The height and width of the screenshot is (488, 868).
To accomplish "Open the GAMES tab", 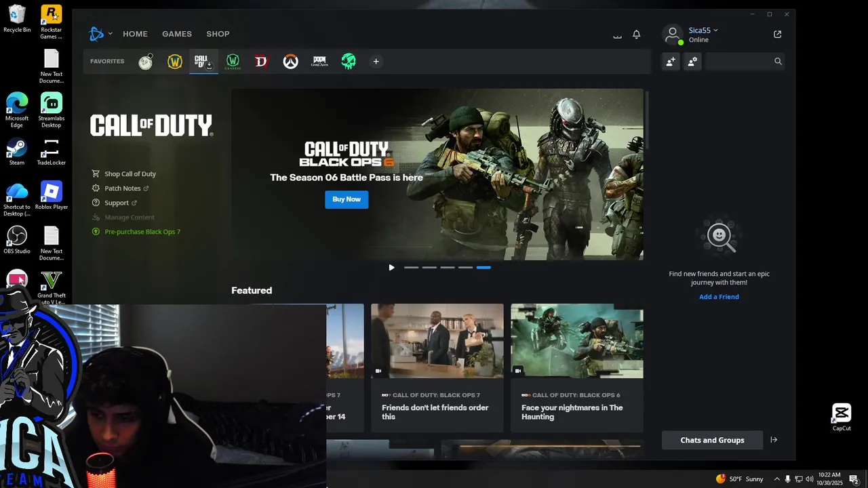I will 177,34.
